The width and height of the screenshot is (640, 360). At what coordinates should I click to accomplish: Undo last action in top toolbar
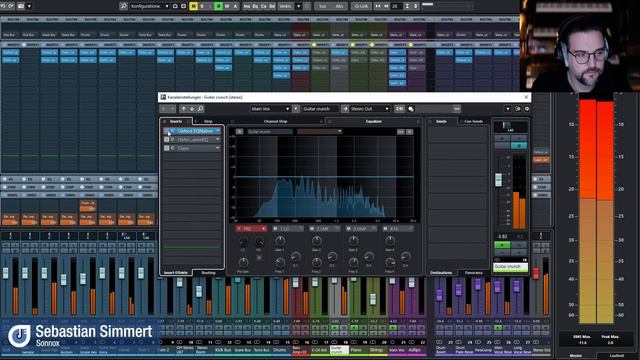[3, 6]
